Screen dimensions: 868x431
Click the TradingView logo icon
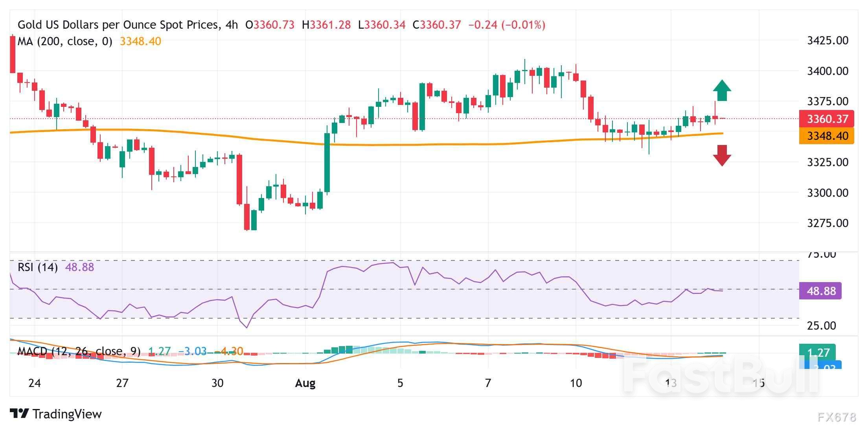click(x=19, y=414)
